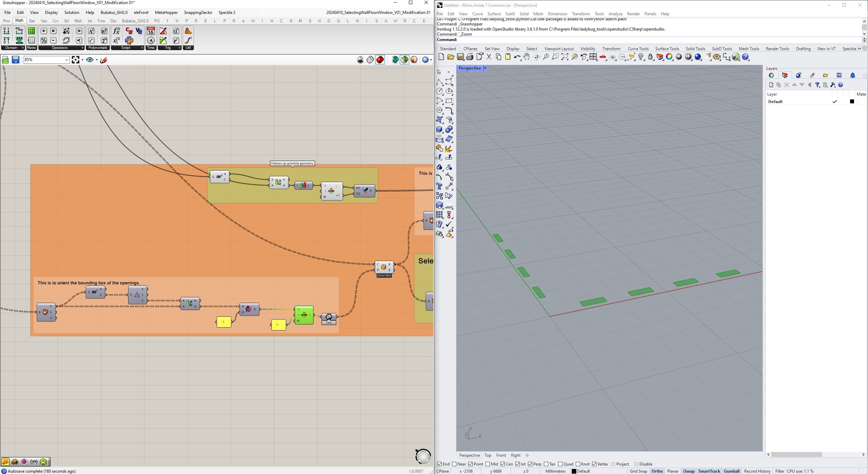Select the Larger Than operator icon
868x474 pixels.
click(x=79, y=31)
